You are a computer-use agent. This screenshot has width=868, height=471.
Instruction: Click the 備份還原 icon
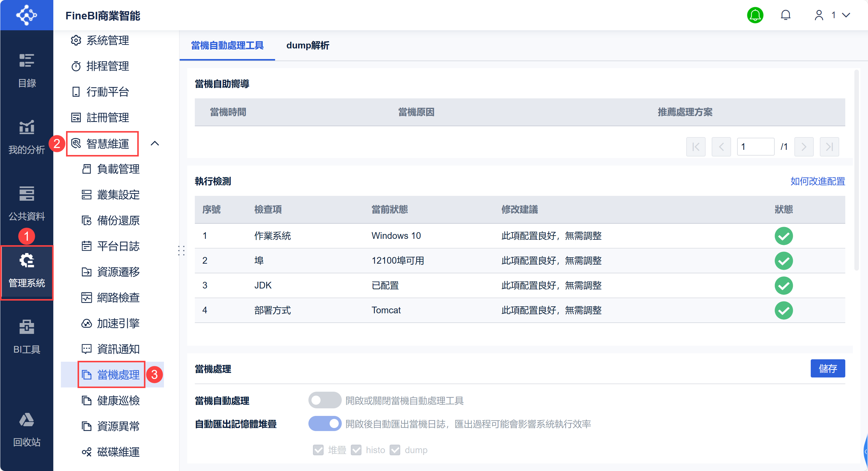point(87,221)
